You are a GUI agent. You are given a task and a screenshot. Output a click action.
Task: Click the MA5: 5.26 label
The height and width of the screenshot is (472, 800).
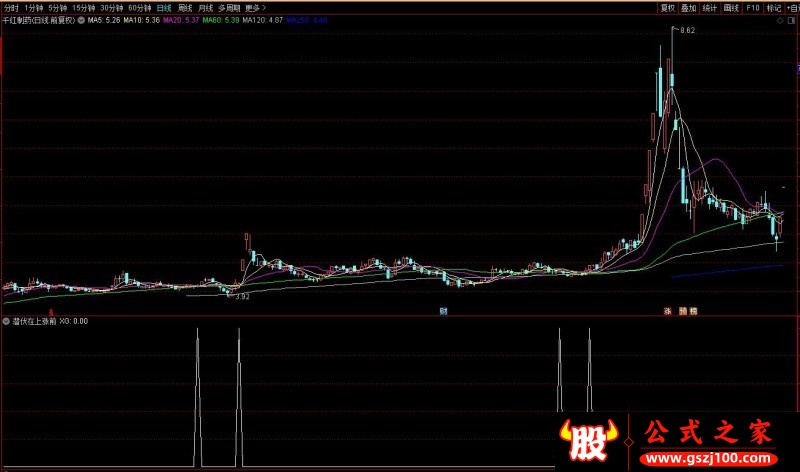point(104,20)
